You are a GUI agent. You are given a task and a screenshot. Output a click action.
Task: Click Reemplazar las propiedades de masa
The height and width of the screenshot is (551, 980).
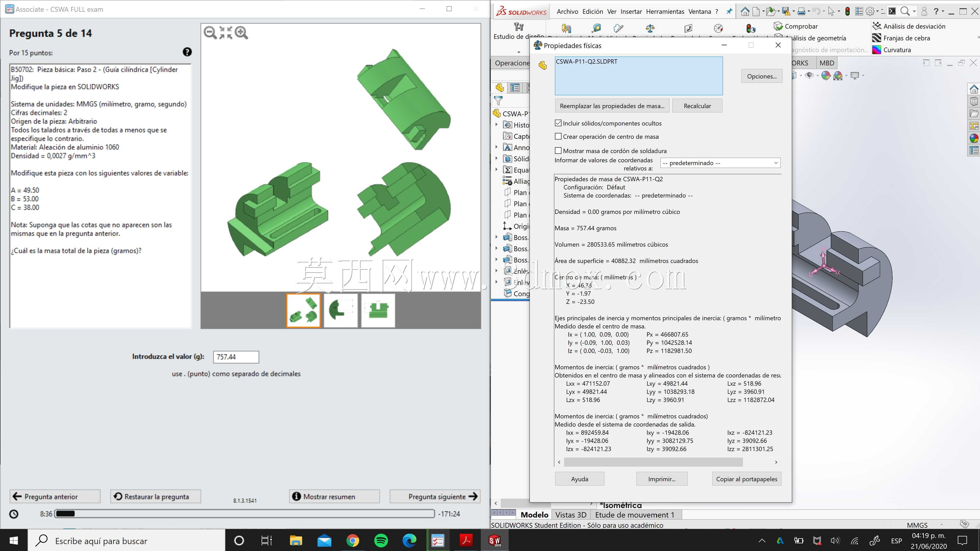612,106
